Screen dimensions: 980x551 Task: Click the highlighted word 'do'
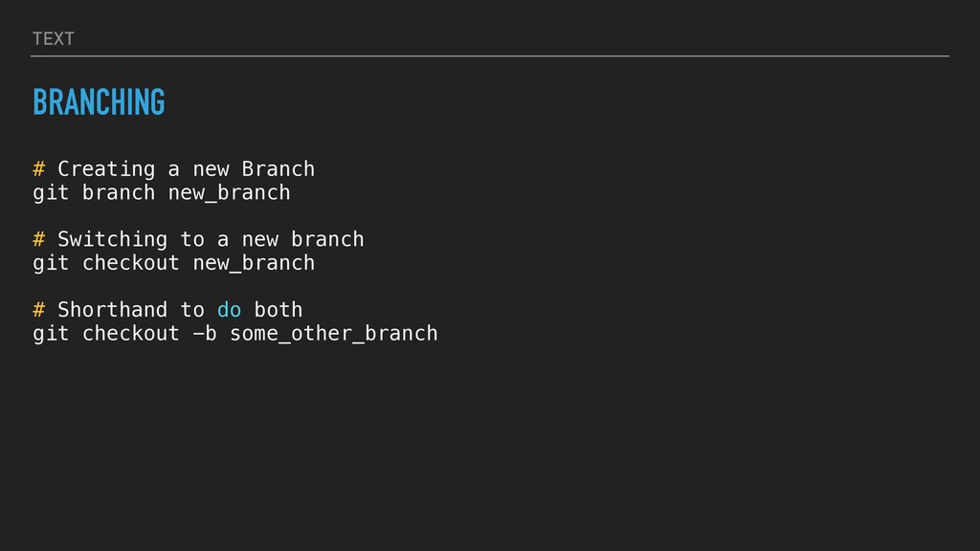tap(229, 310)
